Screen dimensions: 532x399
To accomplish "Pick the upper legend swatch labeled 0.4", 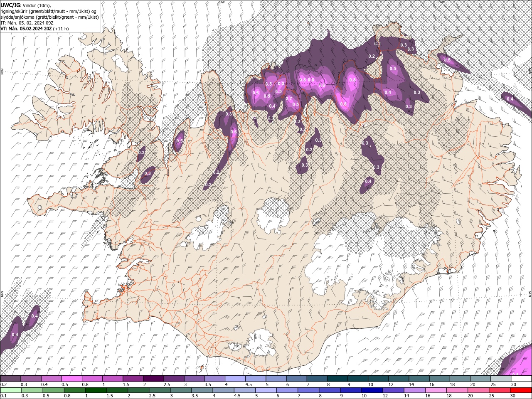I will tap(51, 379).
